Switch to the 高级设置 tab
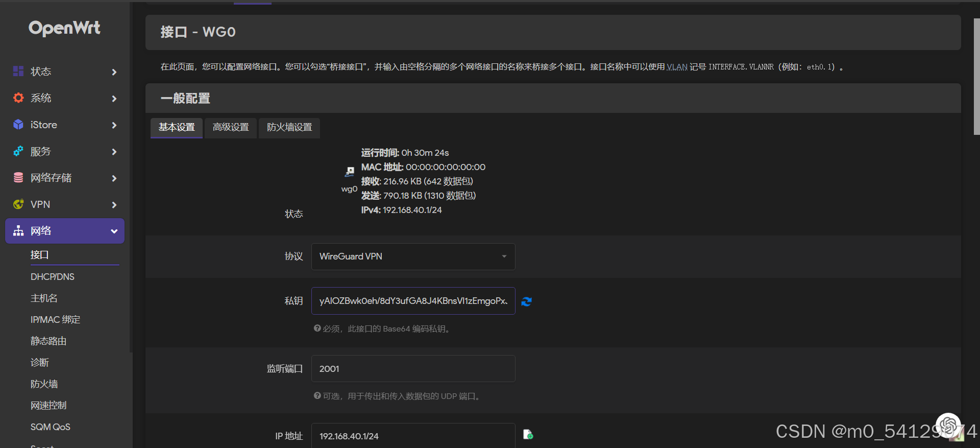980x448 pixels. [231, 127]
